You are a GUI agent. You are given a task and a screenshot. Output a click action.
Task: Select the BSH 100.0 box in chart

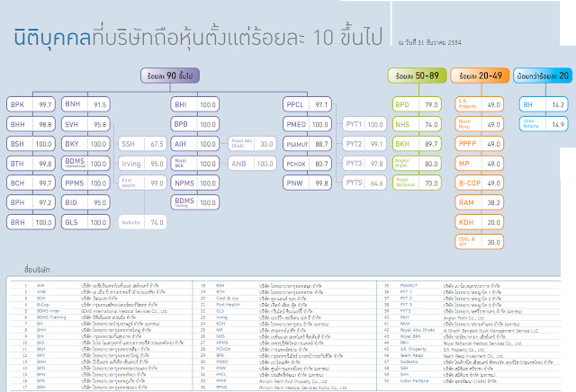point(31,144)
